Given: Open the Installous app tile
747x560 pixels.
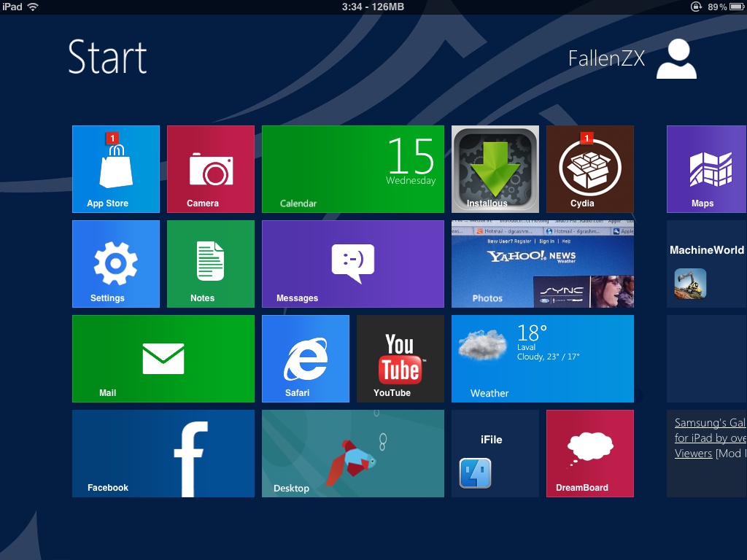Looking at the screenshot, I should 495,169.
